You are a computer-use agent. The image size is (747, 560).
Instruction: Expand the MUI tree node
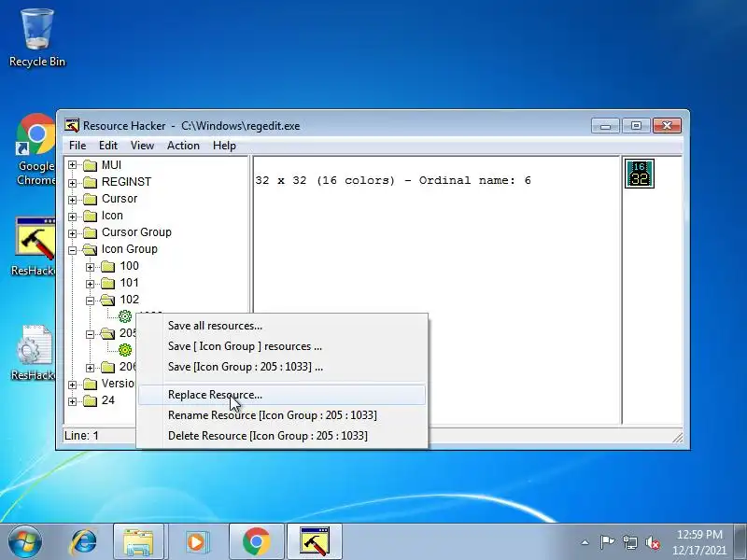72,165
